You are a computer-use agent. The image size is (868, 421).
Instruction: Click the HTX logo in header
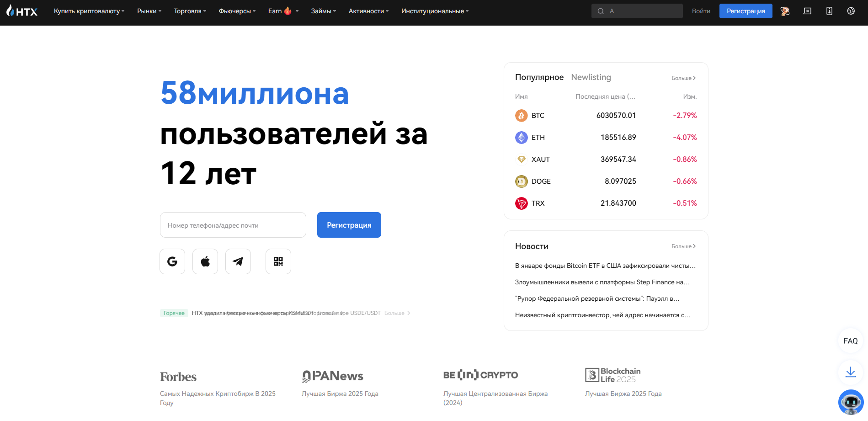tap(22, 11)
